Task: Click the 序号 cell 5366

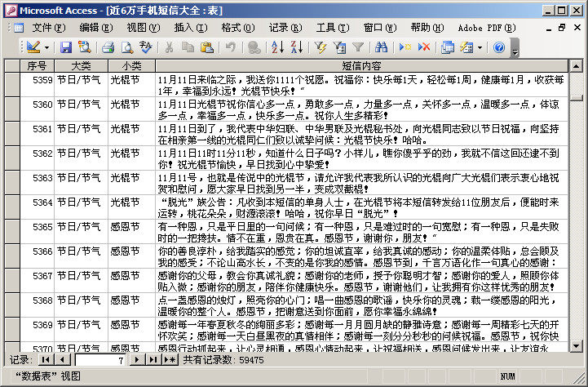Action: coord(38,256)
